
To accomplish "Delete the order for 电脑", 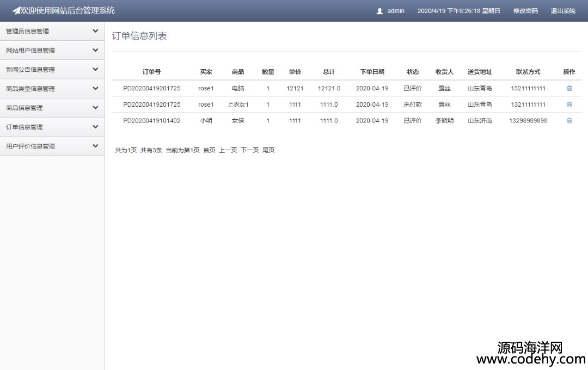I will click(569, 89).
